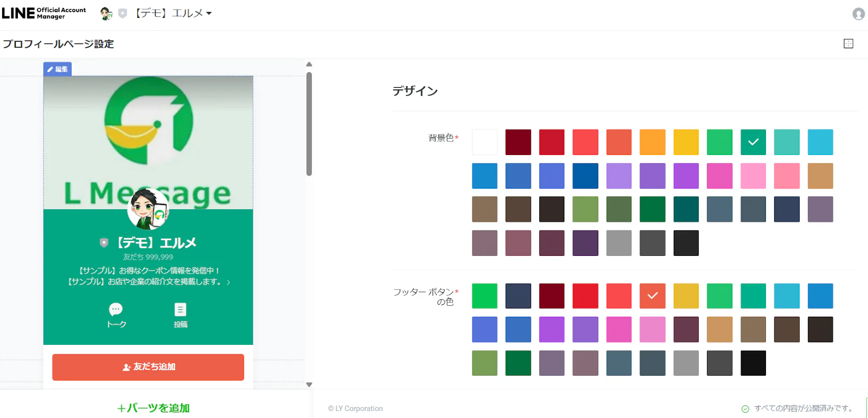868x418 pixels.
Task: Click the LY Corporation footer text
Action: pyautogui.click(x=355, y=409)
